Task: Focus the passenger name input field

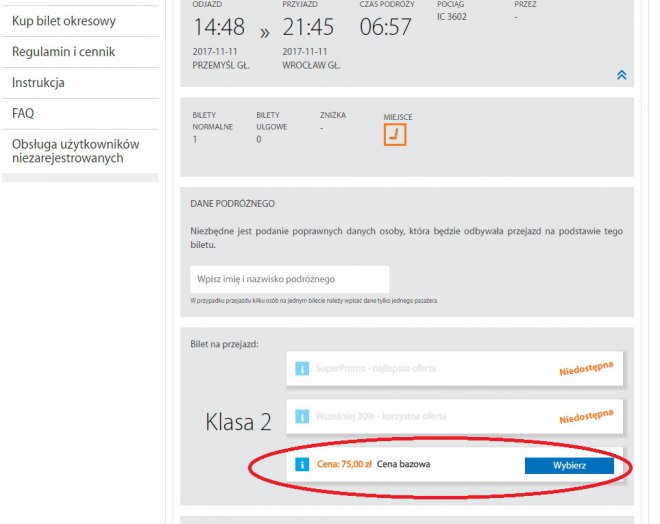Action: pos(289,279)
